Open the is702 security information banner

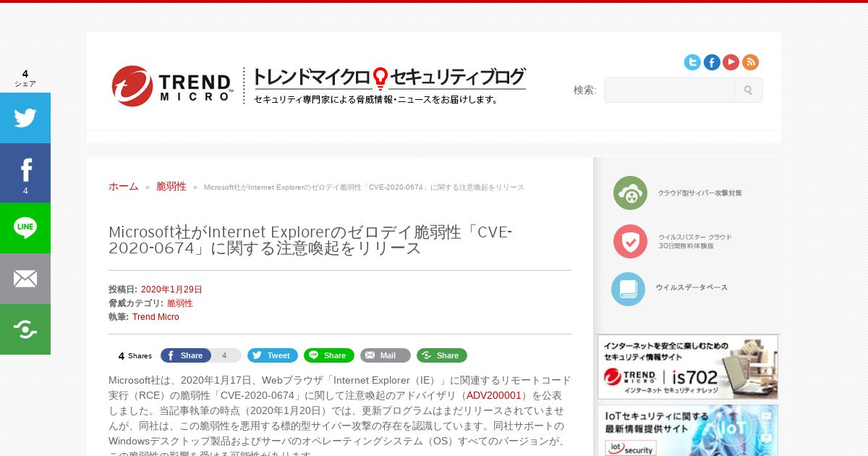point(688,367)
